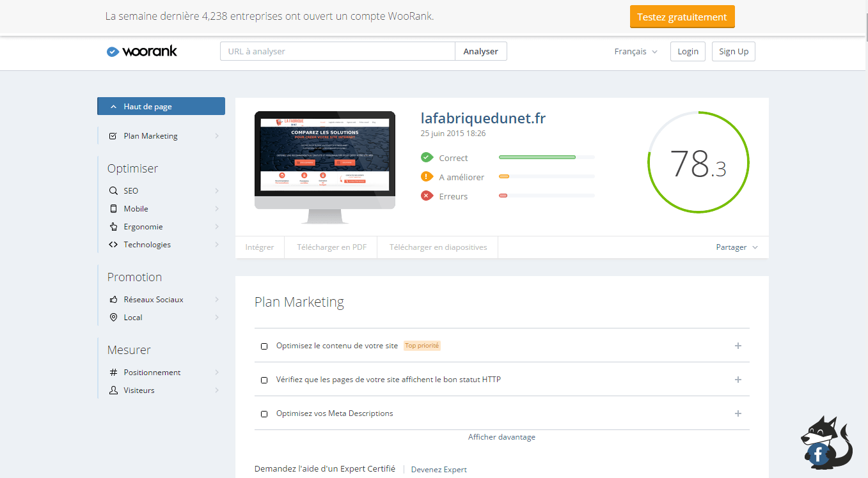
Task: Click the 'Afficher davantage' link
Action: coord(501,437)
